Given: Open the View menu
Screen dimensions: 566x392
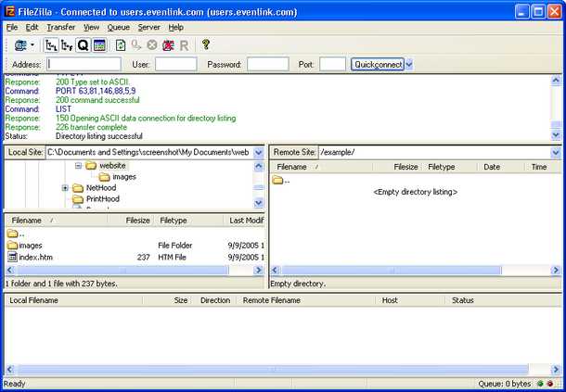Looking at the screenshot, I should coord(91,28).
